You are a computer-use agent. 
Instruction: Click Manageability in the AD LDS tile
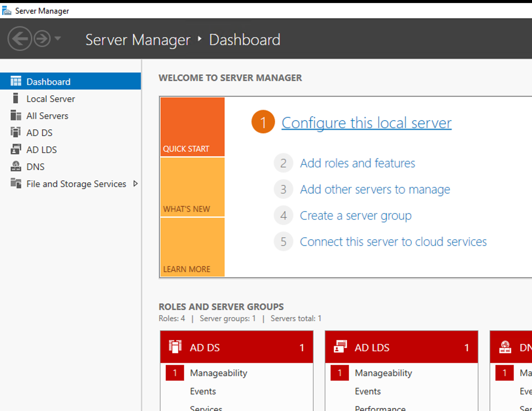click(x=383, y=373)
